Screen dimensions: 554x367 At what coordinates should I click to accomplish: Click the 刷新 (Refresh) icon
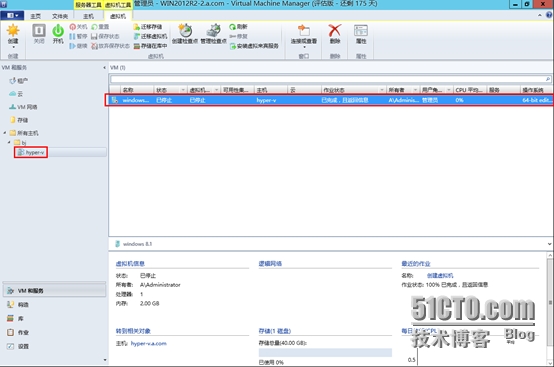coord(232,27)
